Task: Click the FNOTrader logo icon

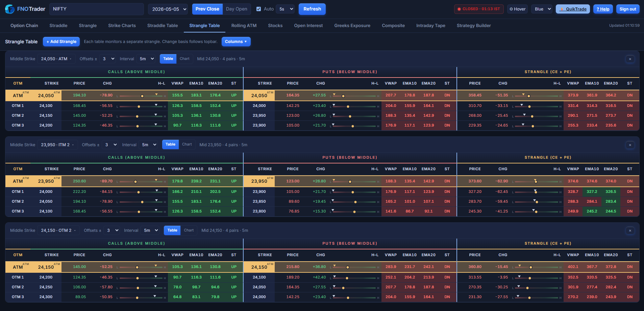Action: [x=10, y=9]
